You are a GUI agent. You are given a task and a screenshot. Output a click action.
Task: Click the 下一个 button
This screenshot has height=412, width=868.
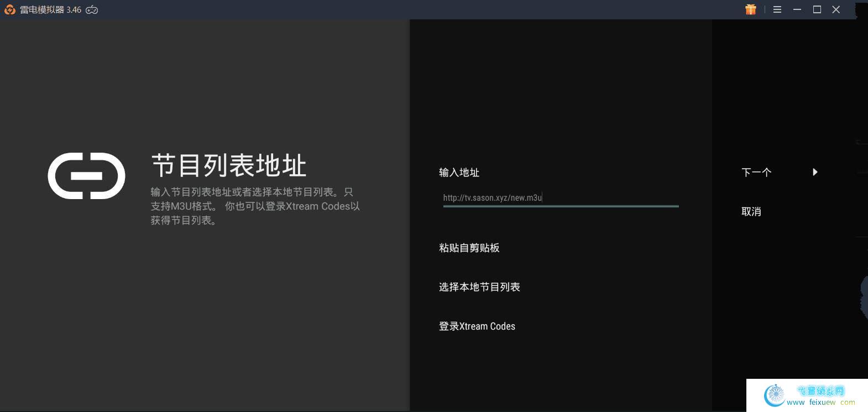point(756,172)
